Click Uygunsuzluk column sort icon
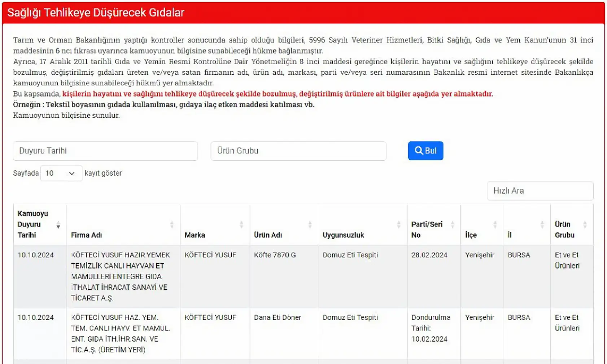The image size is (607, 364). point(398,225)
